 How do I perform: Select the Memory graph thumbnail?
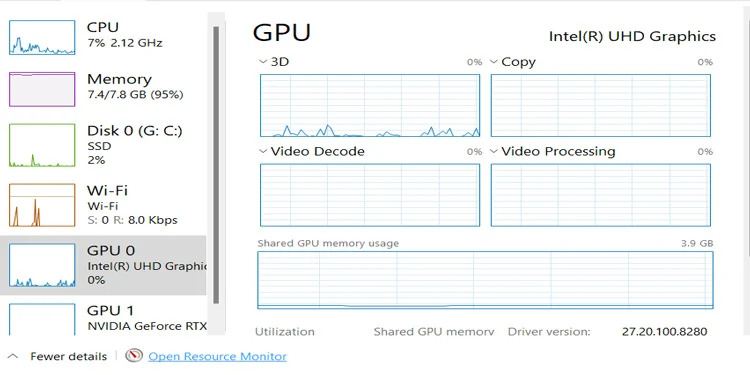42,89
